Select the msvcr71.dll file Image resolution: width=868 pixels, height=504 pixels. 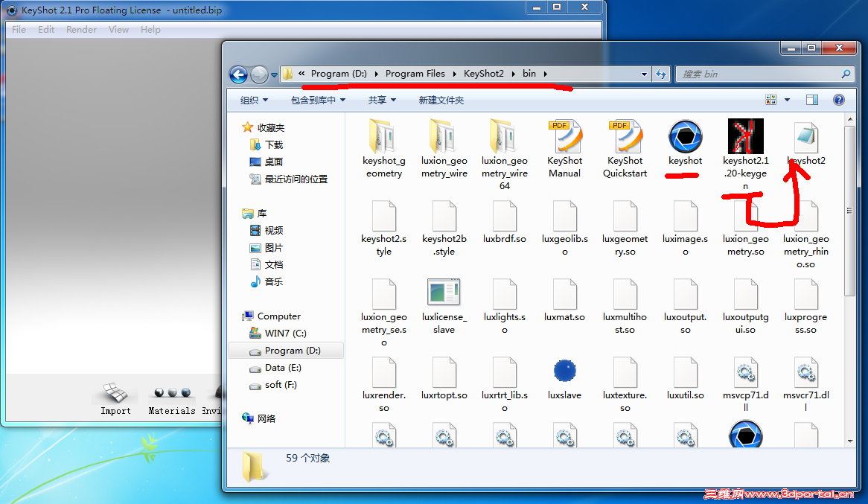(806, 384)
